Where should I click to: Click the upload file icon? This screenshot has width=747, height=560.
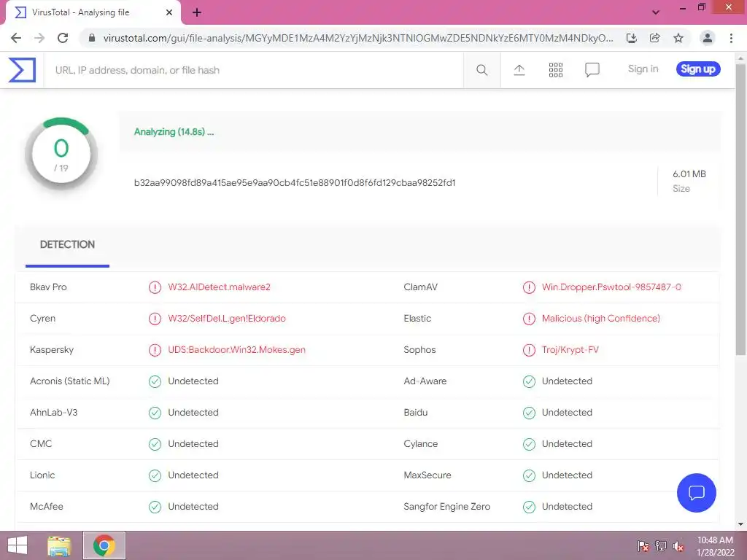pos(519,70)
